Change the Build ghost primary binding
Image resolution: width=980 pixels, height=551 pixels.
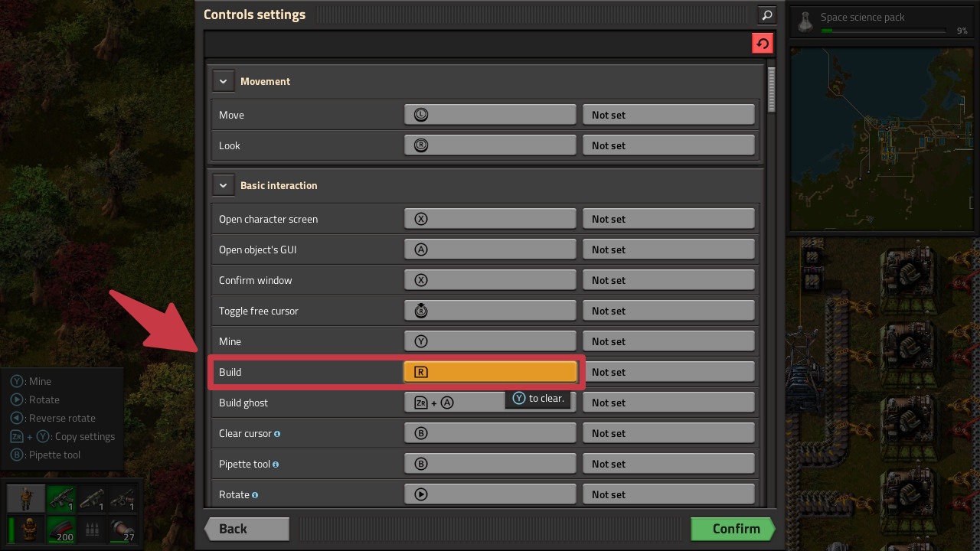pos(490,403)
